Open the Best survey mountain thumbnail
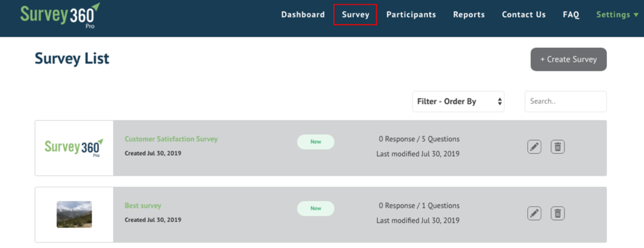The height and width of the screenshot is (248, 644). click(x=74, y=215)
